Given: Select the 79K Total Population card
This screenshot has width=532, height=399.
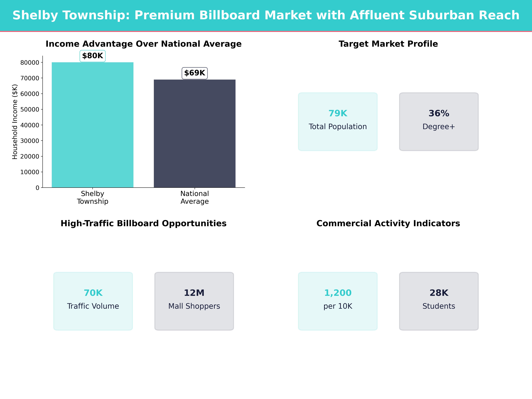Looking at the screenshot, I should (338, 122).
